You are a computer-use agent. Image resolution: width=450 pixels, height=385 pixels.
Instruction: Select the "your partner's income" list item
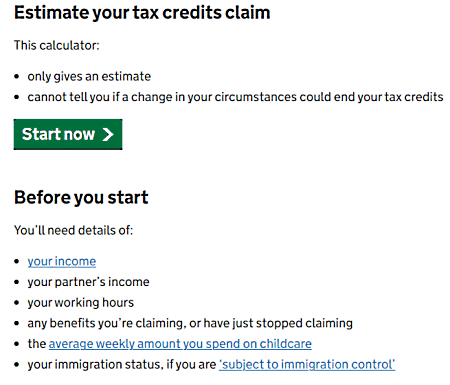[x=88, y=282]
